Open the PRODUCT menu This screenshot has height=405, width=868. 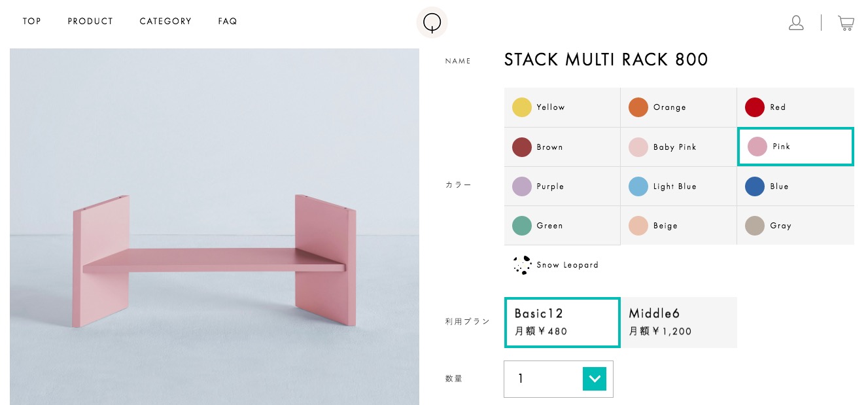tap(90, 22)
